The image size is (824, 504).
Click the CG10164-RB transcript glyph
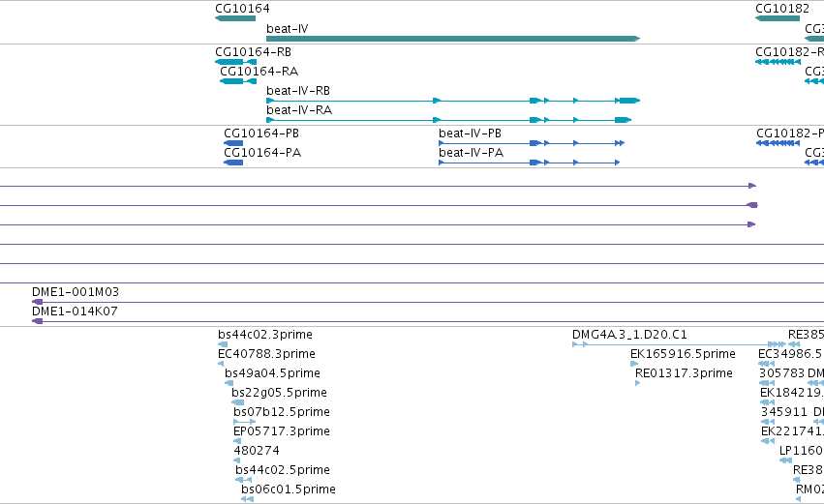(x=236, y=62)
